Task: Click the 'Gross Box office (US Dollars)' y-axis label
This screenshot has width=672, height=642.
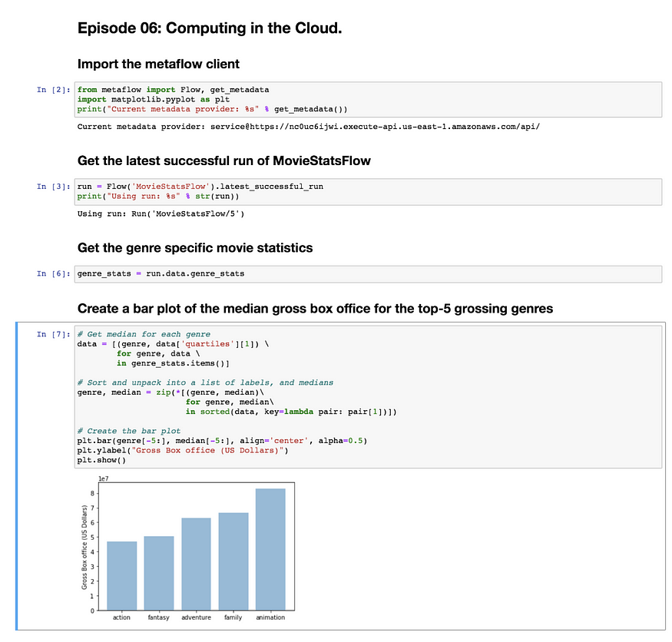Action: pyautogui.click(x=84, y=548)
